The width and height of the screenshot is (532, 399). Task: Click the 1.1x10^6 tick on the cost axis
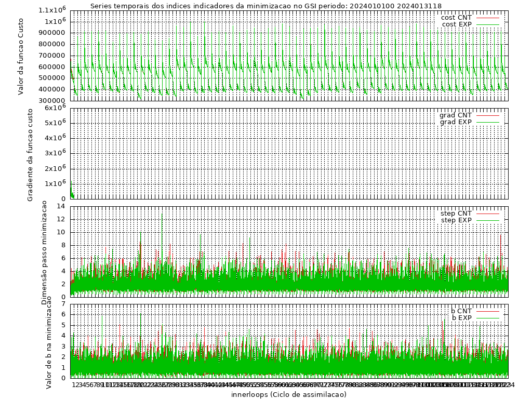point(52,9)
